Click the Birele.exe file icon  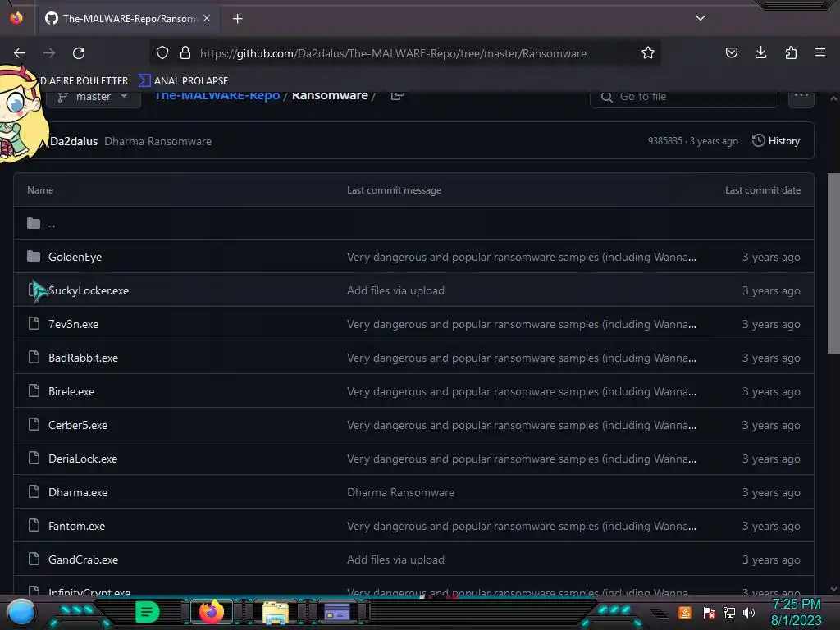tap(34, 391)
